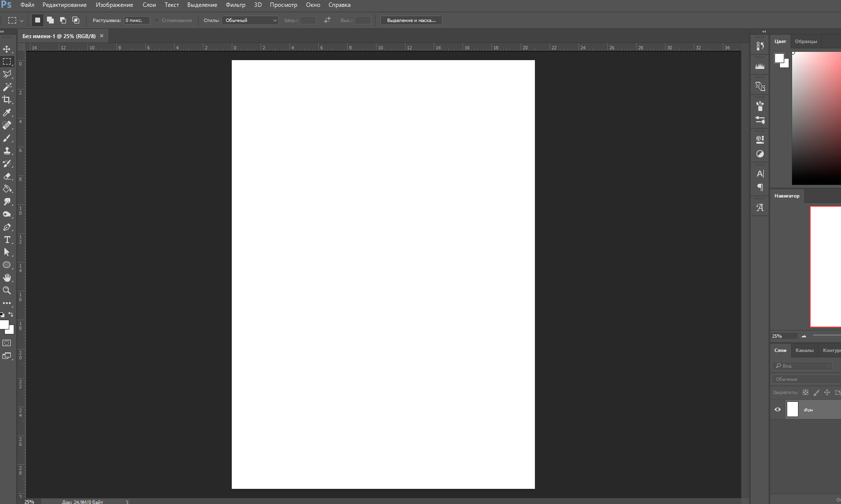The width and height of the screenshot is (841, 504).
Task: Open the Стиль dropdown showing Обычный
Action: pyautogui.click(x=250, y=20)
